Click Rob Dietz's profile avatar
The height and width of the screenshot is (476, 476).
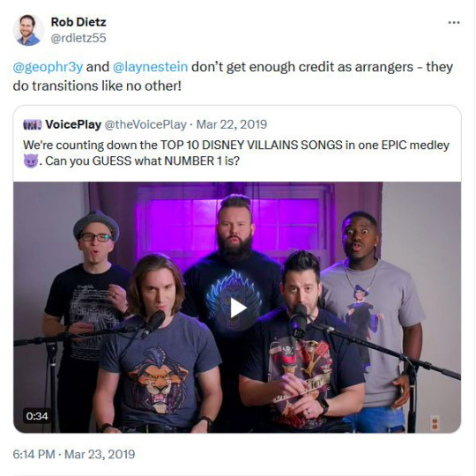[28, 30]
